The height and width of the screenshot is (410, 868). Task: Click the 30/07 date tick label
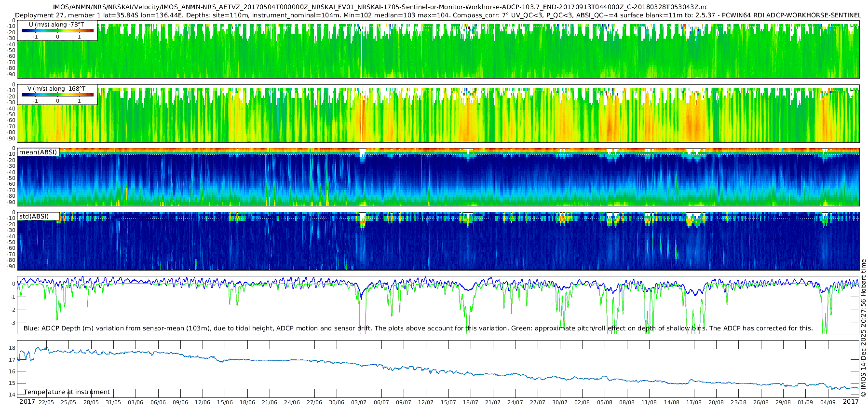560,403
